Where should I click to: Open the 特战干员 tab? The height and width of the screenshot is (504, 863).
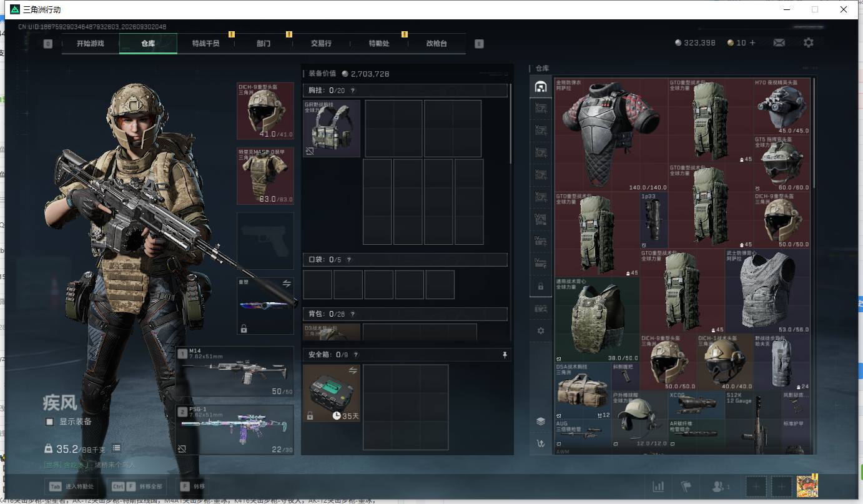coord(205,44)
